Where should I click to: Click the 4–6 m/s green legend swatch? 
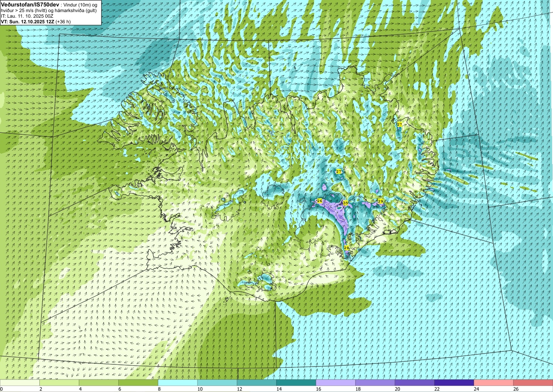click(x=99, y=383)
